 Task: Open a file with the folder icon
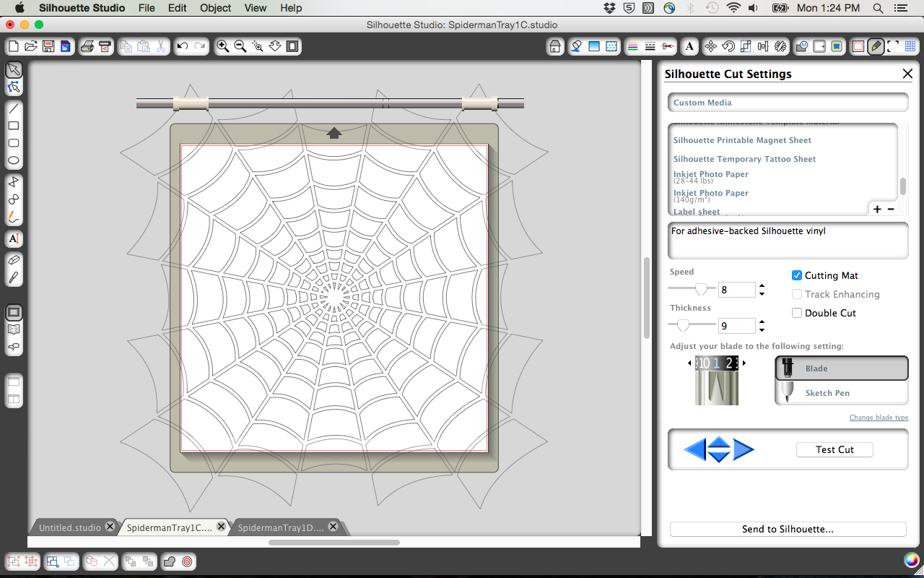[31, 46]
